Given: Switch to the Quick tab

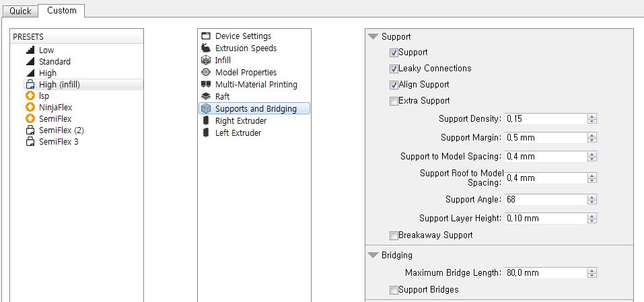Looking at the screenshot, I should click(x=20, y=11).
